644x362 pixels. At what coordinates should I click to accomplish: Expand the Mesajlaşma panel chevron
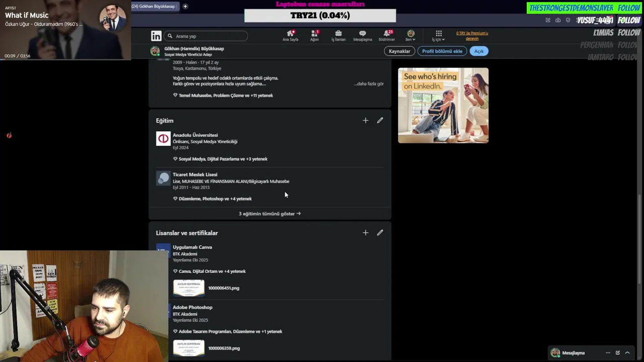click(x=627, y=353)
